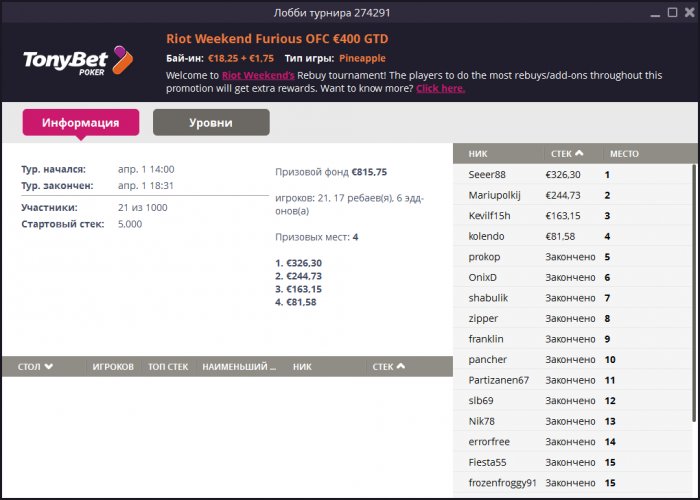
Task: Sort the player list by МЕСТО header
Action: tap(624, 154)
